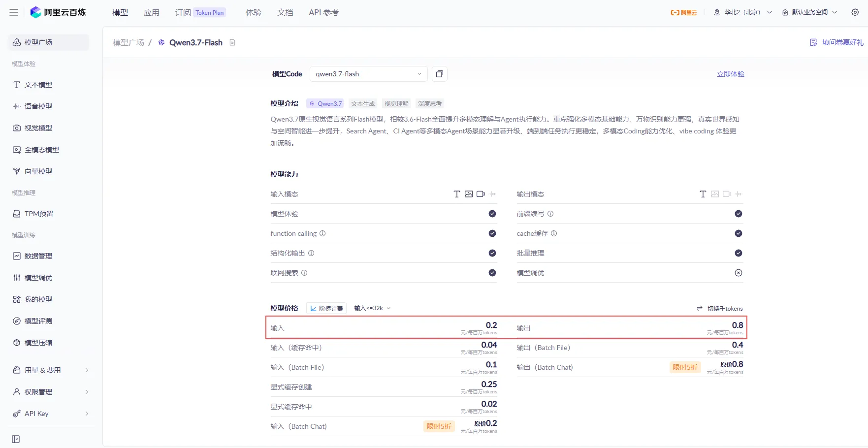
Task: Click the 0.1 price for 输入（Batch File）
Action: [x=491, y=364]
